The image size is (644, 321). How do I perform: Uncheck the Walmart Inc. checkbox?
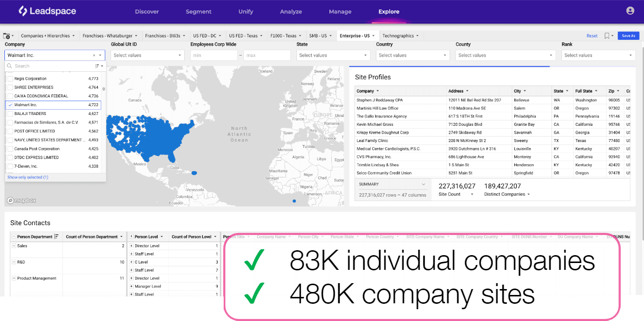10,105
